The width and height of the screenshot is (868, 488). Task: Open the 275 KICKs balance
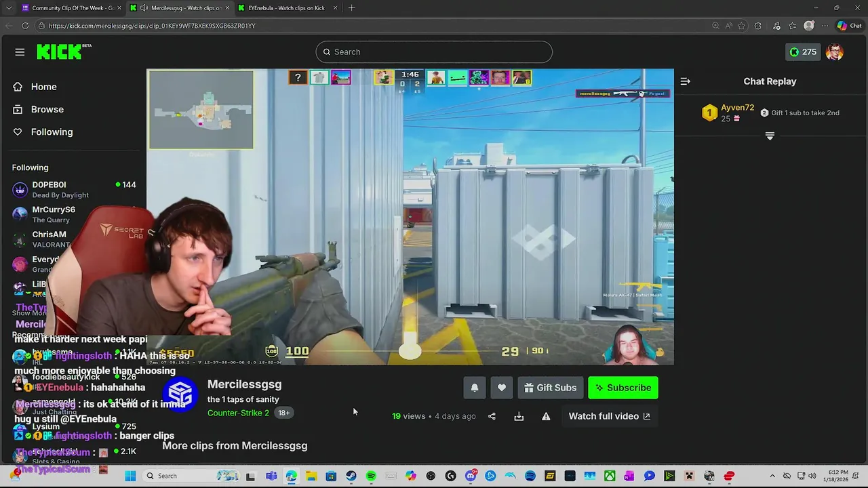pos(803,52)
